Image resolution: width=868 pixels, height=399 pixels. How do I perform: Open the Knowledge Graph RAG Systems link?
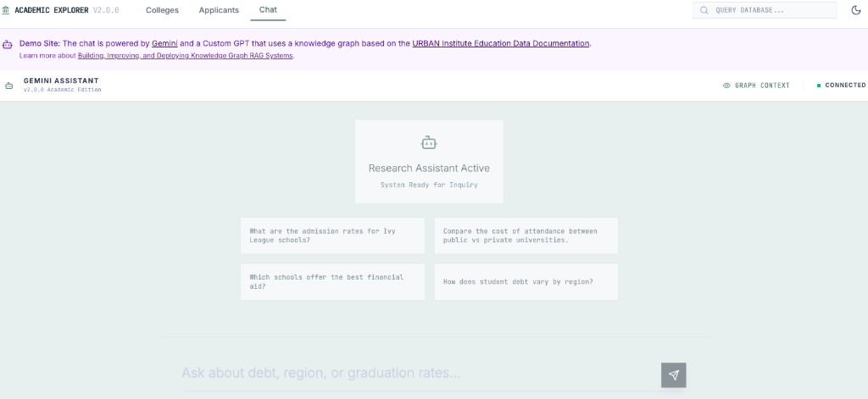coord(185,55)
